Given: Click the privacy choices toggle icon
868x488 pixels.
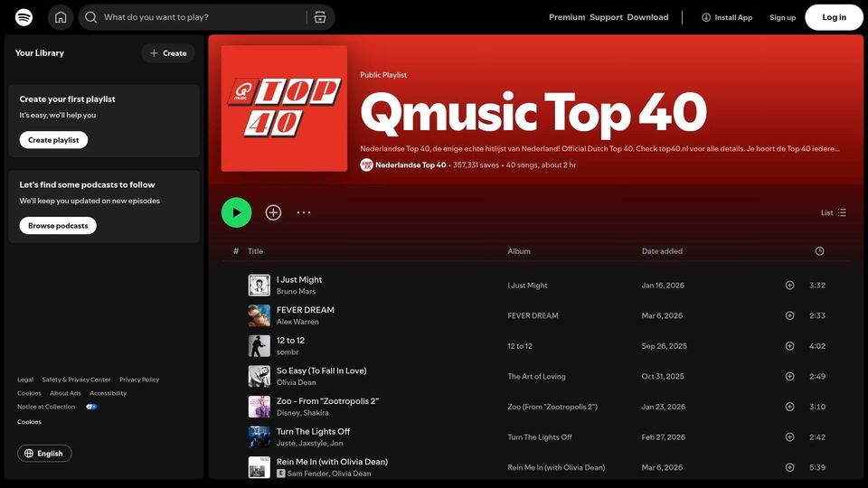Looking at the screenshot, I should point(91,407).
